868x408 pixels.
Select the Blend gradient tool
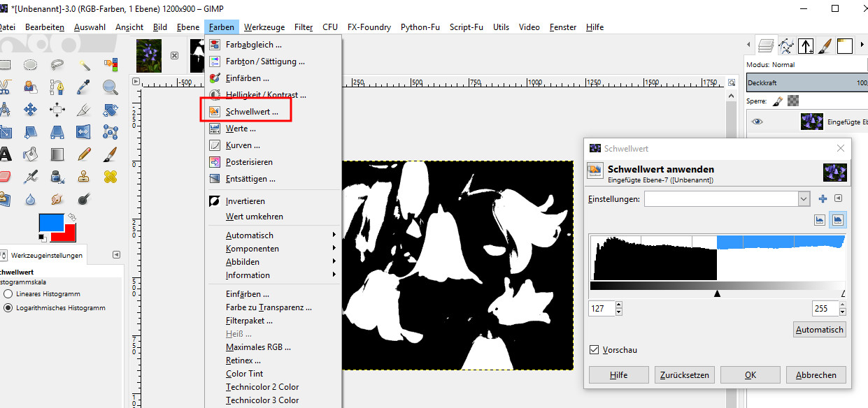click(57, 154)
